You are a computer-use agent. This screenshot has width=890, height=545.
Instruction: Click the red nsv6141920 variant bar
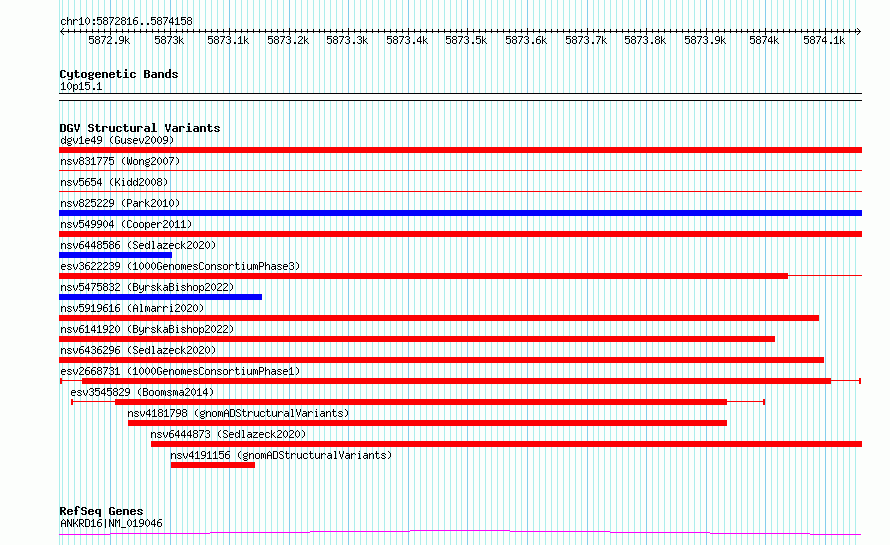coord(417,339)
